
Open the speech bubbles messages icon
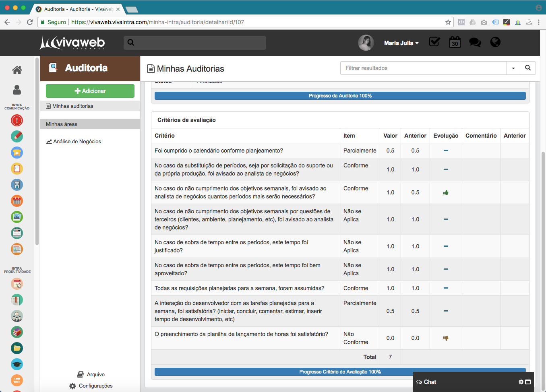pos(475,42)
